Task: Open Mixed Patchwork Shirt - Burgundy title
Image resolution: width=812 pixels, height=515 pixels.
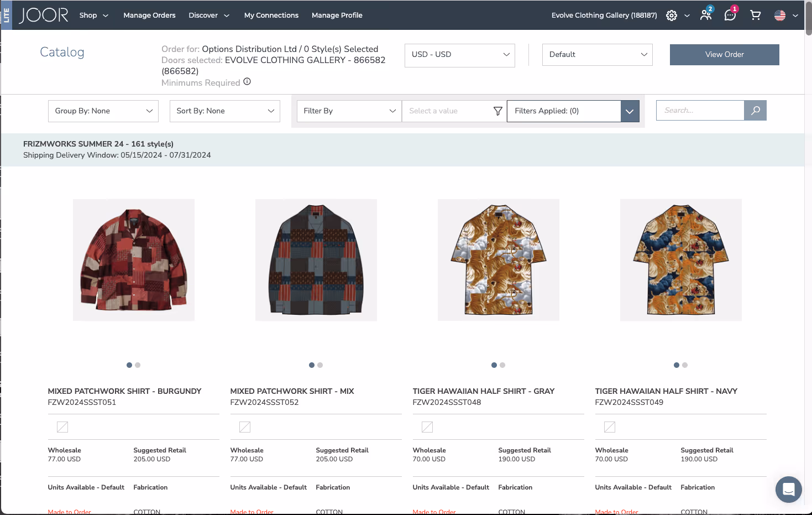Action: tap(124, 391)
